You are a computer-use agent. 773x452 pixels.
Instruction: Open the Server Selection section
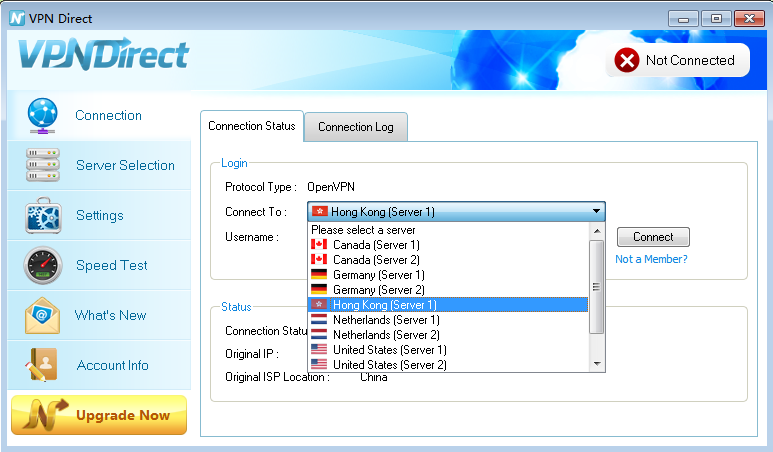pyautogui.click(x=99, y=165)
